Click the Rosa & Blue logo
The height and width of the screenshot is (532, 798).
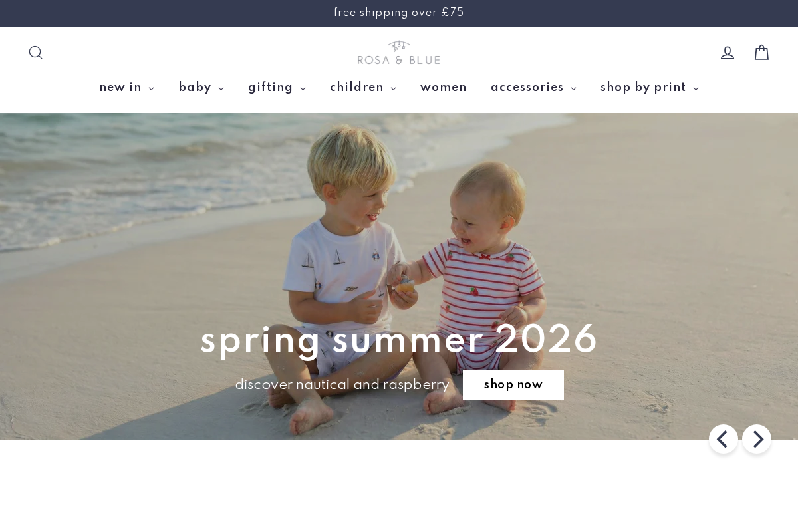click(399, 53)
